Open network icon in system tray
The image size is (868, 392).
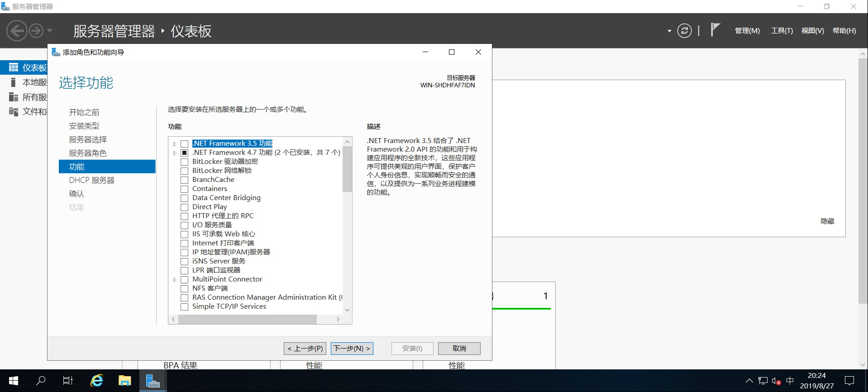[763, 381]
